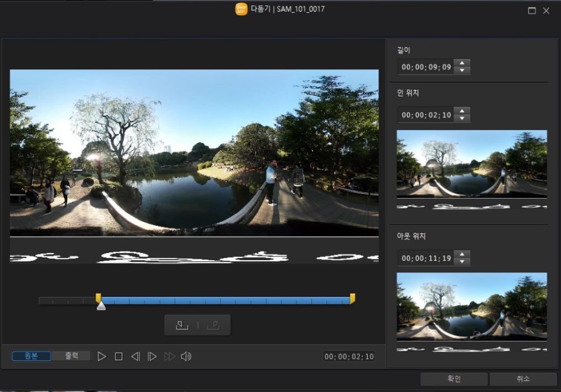Increase 인 위치 timecode with up arrow
The height and width of the screenshot is (392, 561).
[462, 111]
